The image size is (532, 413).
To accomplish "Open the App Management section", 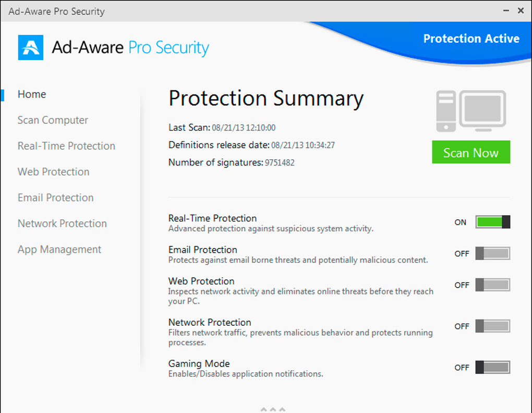I will click(x=59, y=250).
